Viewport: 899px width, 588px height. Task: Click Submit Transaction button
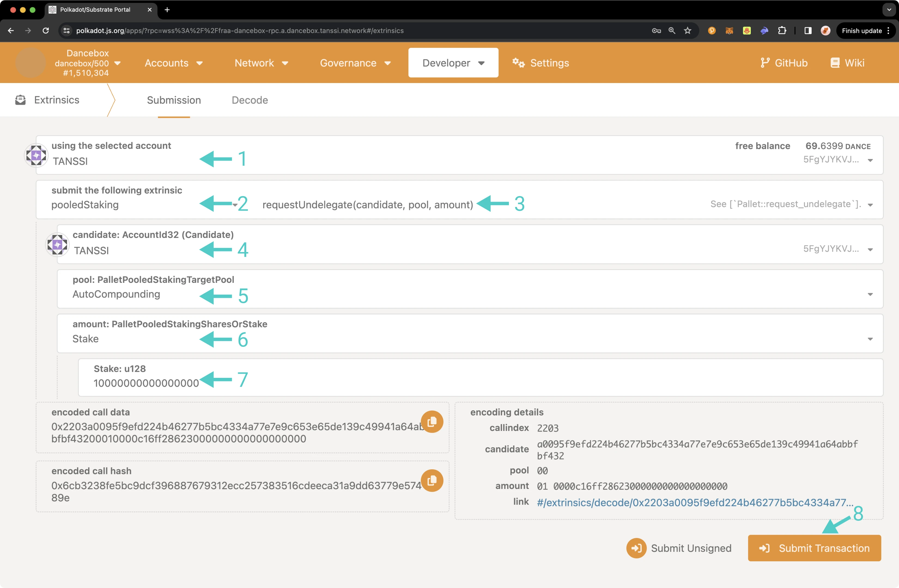[x=814, y=548]
